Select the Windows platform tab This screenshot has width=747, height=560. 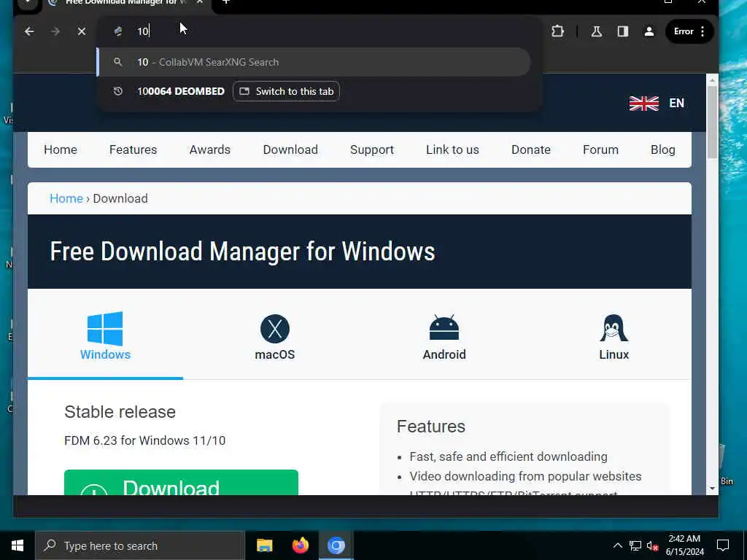coord(105,336)
